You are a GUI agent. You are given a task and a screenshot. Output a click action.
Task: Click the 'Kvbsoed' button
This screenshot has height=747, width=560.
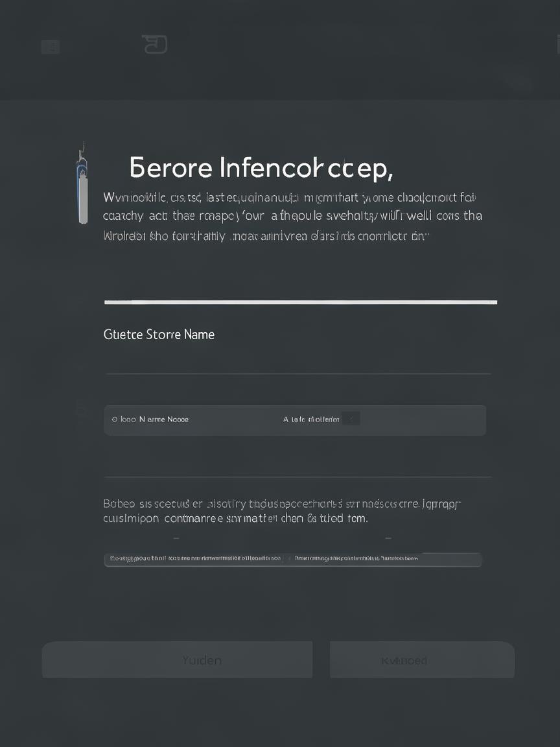point(422,659)
